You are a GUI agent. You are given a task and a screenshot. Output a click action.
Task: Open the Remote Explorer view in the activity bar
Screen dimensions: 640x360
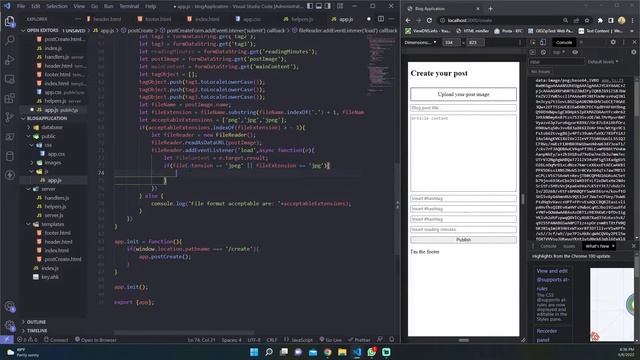(9, 79)
